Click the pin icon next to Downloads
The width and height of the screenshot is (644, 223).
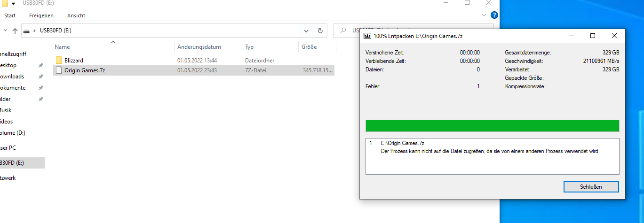pyautogui.click(x=40, y=77)
